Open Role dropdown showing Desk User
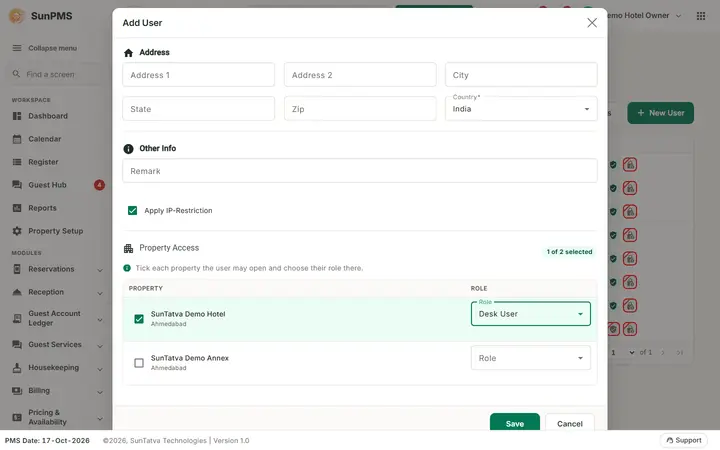 [x=531, y=314]
